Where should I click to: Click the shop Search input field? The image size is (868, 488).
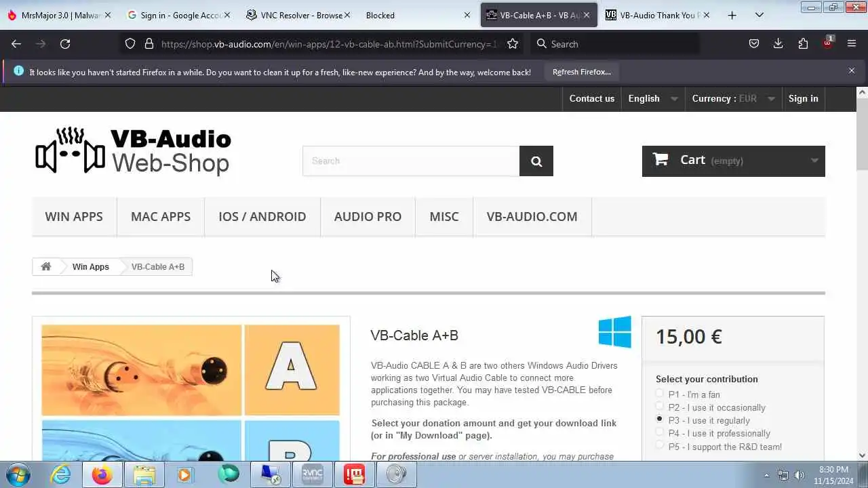pos(411,161)
